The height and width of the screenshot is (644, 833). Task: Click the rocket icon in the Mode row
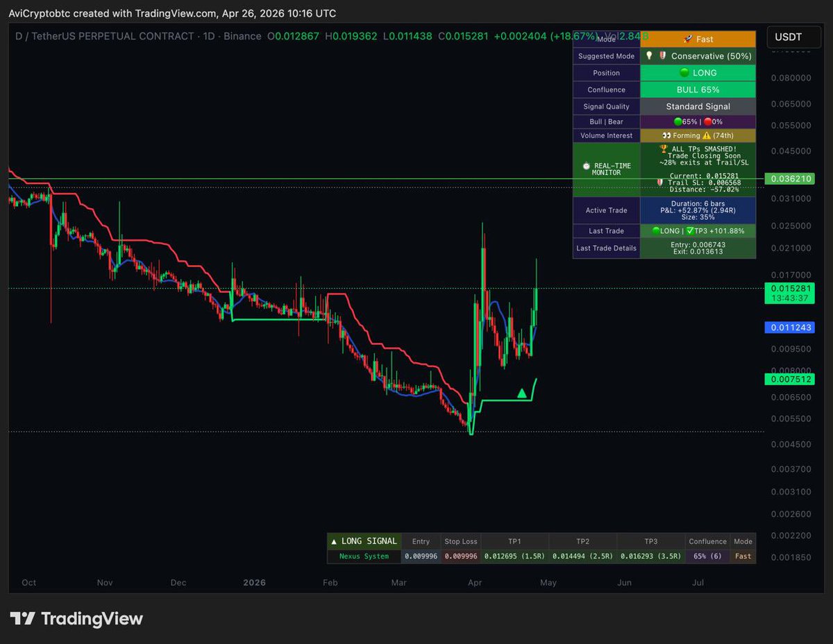[689, 40]
